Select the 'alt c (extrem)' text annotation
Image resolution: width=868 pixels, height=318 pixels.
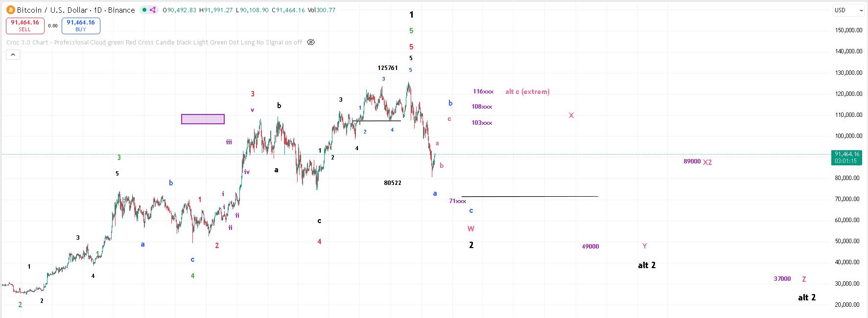pos(527,91)
